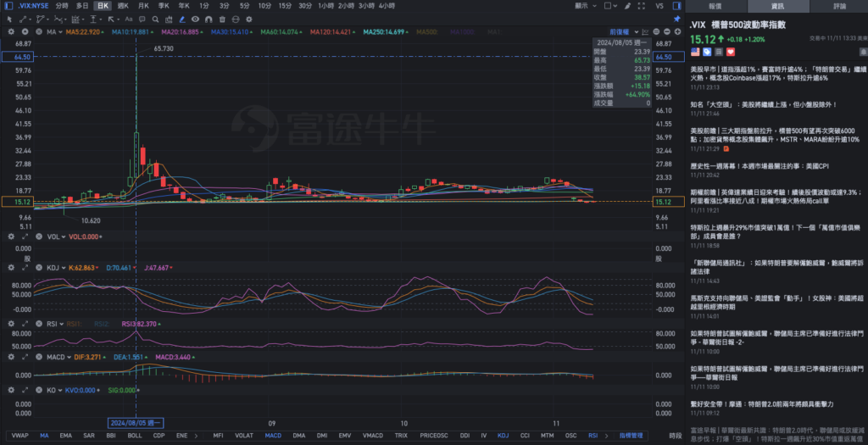Screen dimensions: 868x445
Task: Close the VOL indicator panel
Action: point(39,236)
